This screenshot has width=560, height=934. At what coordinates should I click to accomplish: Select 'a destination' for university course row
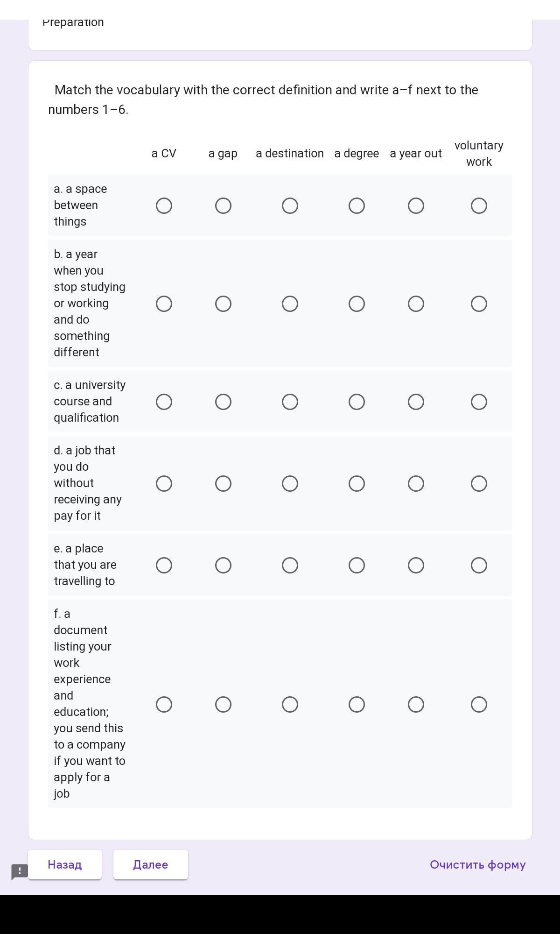tap(290, 402)
